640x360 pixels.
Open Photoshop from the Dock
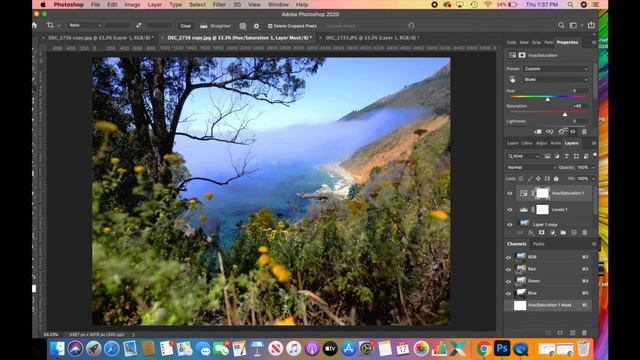pyautogui.click(x=502, y=349)
